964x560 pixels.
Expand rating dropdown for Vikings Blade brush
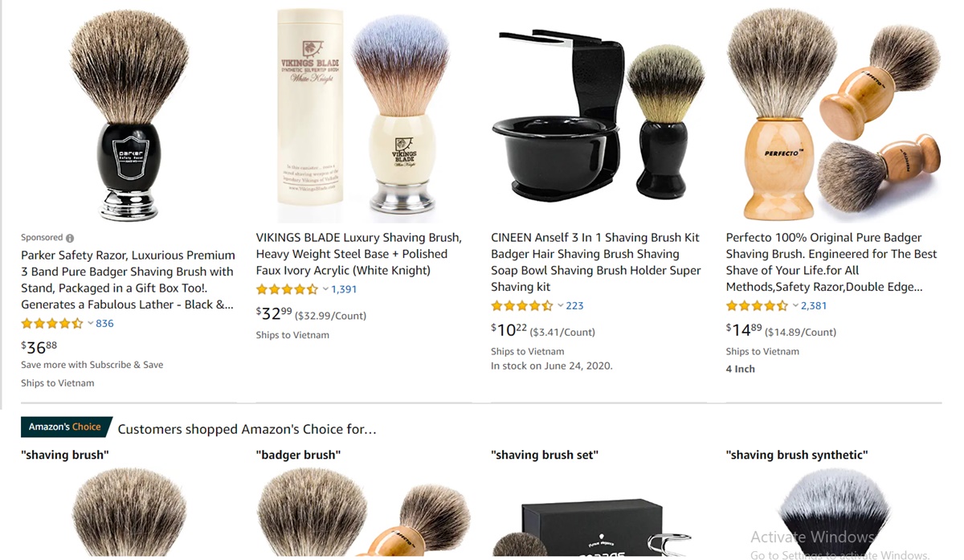point(325,289)
